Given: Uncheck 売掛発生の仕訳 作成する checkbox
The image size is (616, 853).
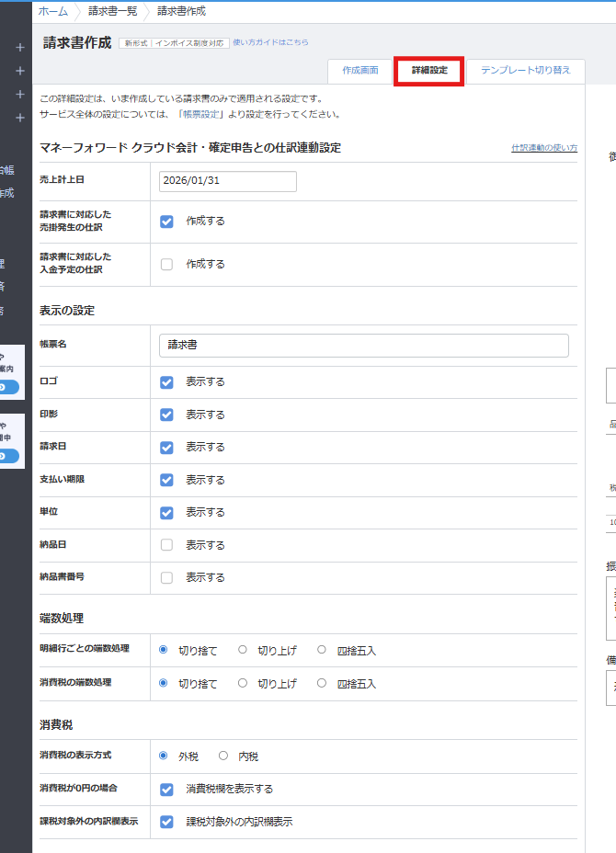Looking at the screenshot, I should [166, 221].
